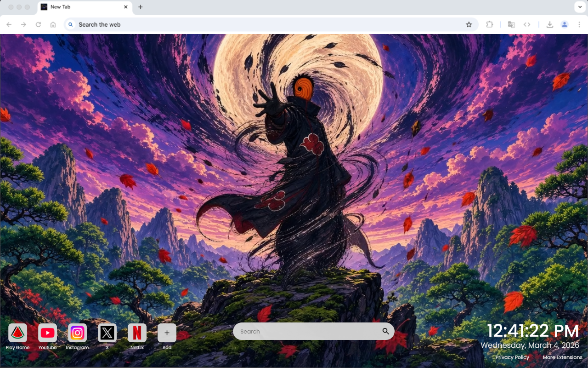588x368 pixels.
Task: Click the search icon in the address bar
Action: tap(70, 24)
